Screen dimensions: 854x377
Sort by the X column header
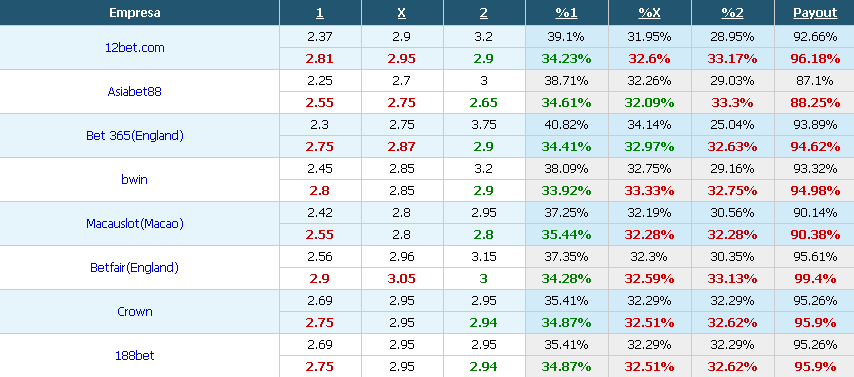(x=401, y=13)
